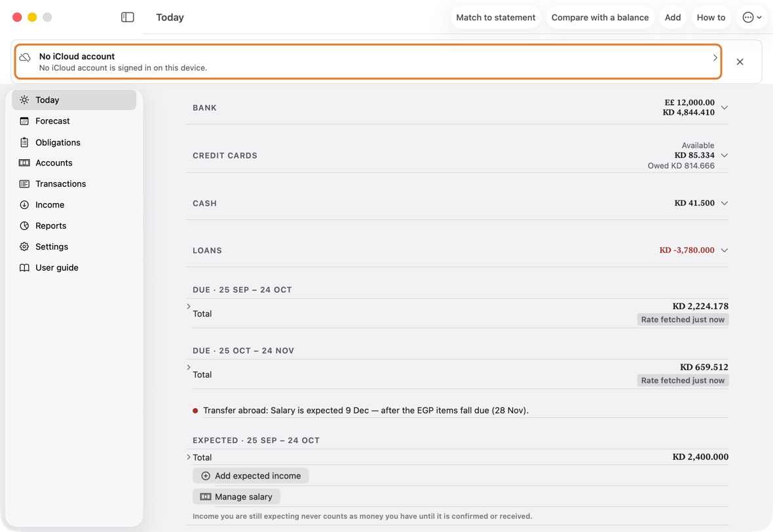Click the Loans balance KD -3,780.000
The image size is (773, 532).
click(687, 250)
